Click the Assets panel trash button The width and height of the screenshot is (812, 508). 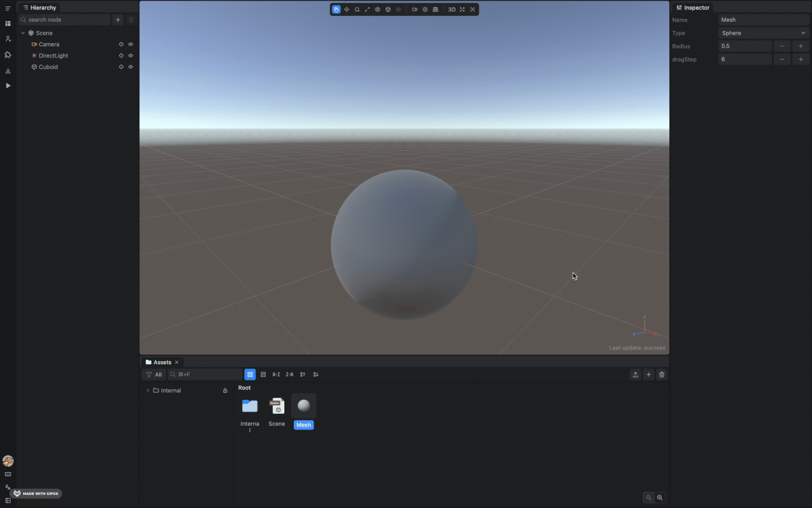662,375
